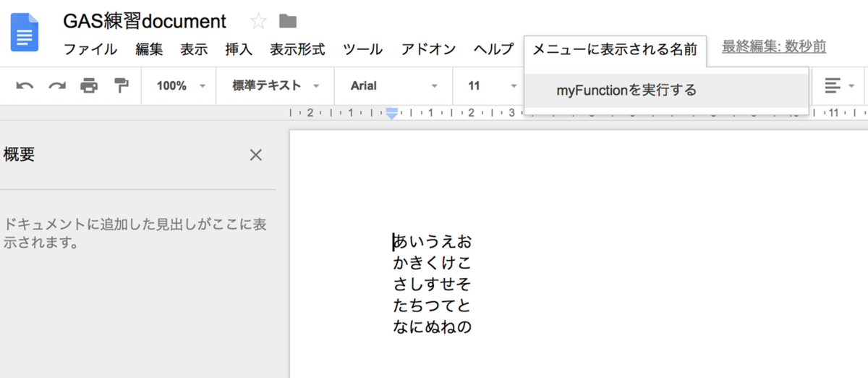Print the document with the printer icon
This screenshot has width=868, height=378.
coord(89,86)
